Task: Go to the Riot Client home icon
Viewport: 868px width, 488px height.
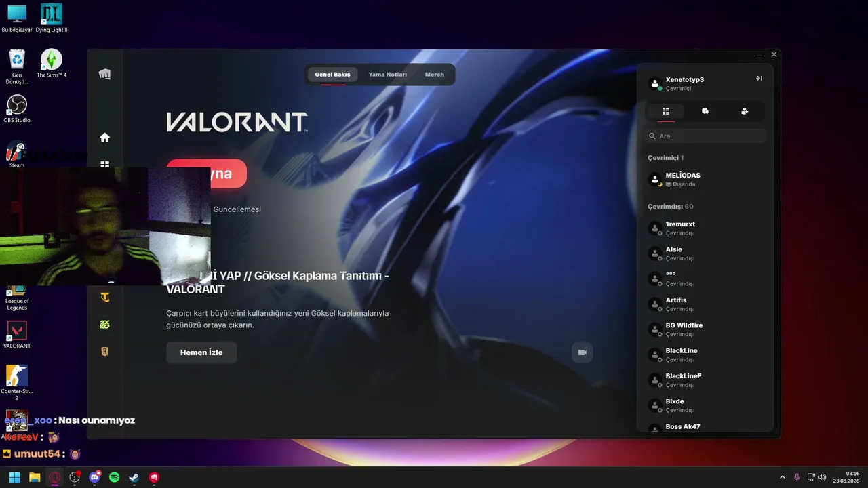Action: [x=104, y=138]
